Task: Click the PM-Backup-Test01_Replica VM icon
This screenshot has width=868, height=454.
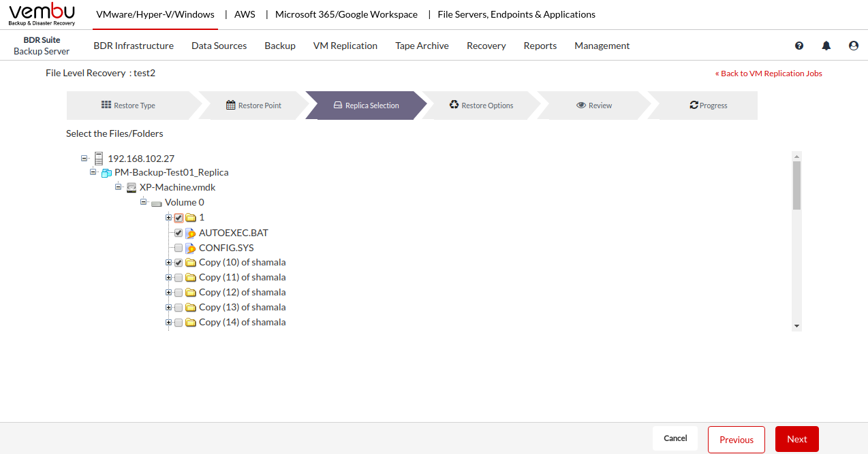Action: click(106, 173)
